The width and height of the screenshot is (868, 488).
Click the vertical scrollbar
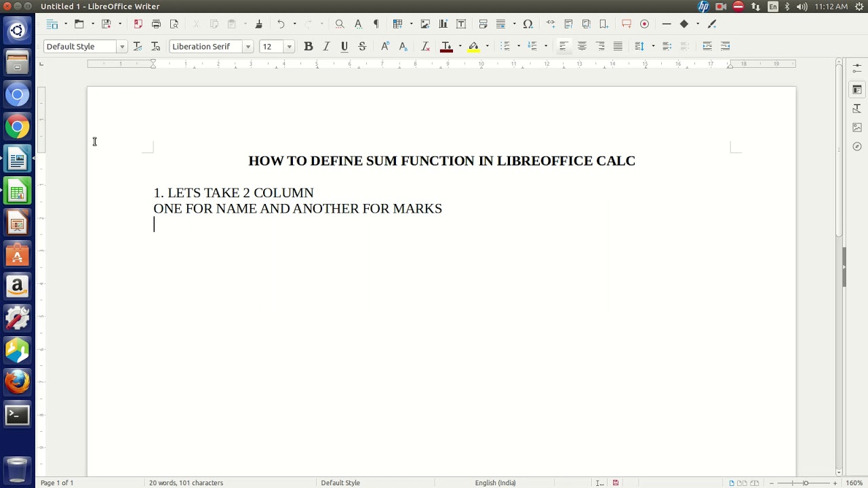[x=839, y=150]
